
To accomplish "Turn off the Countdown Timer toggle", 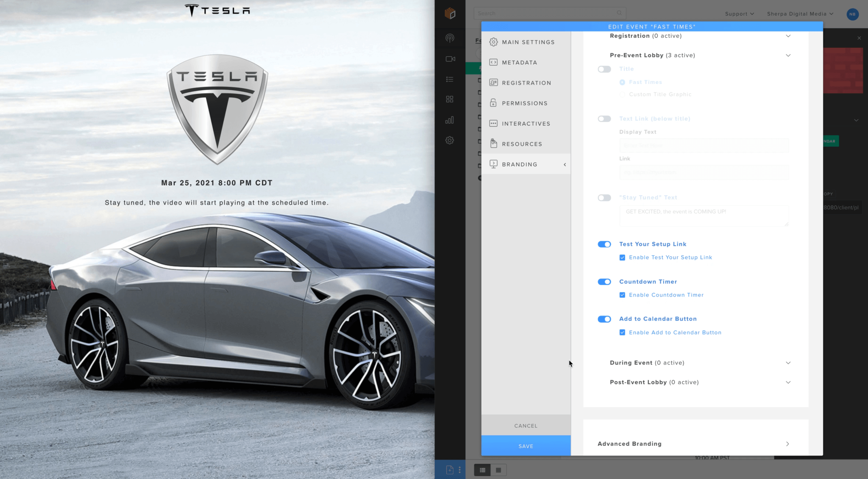I will tap(604, 282).
